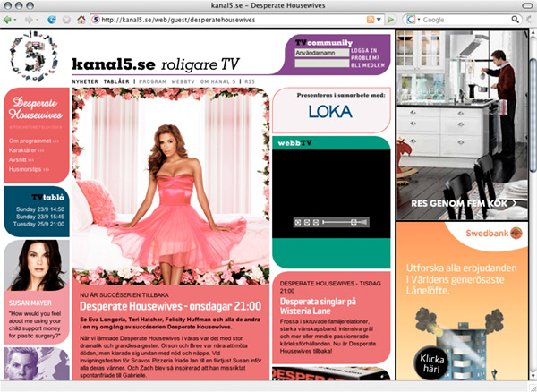Open headline Desperate Housewives - onsdagar 21:00
The height and width of the screenshot is (392, 537).
point(171,306)
